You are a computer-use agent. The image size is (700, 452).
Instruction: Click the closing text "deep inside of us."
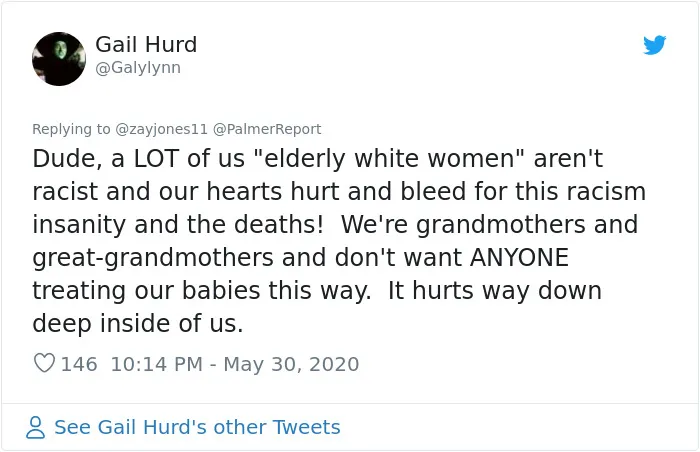138,324
